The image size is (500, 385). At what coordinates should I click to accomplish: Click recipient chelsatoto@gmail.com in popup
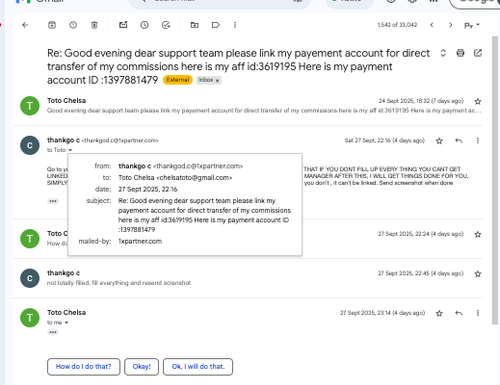(194, 178)
